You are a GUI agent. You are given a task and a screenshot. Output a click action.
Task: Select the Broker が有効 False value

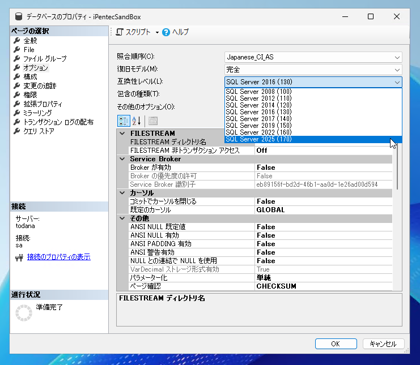pyautogui.click(x=323, y=167)
